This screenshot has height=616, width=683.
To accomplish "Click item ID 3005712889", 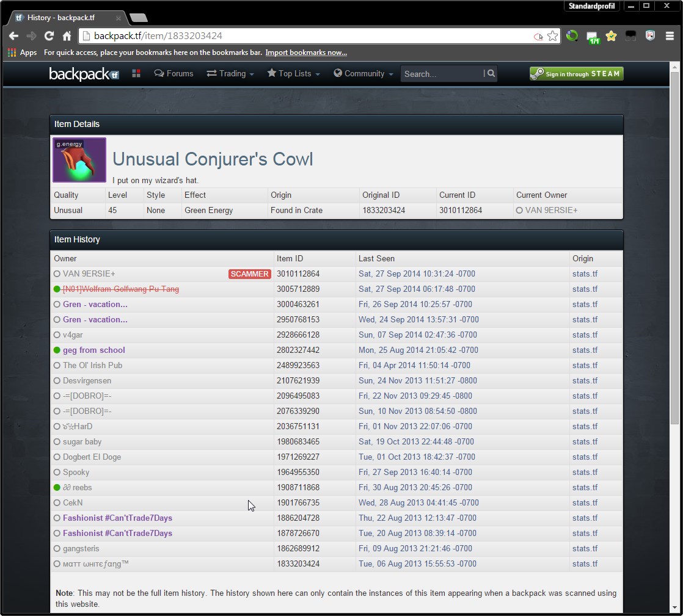I will 298,289.
